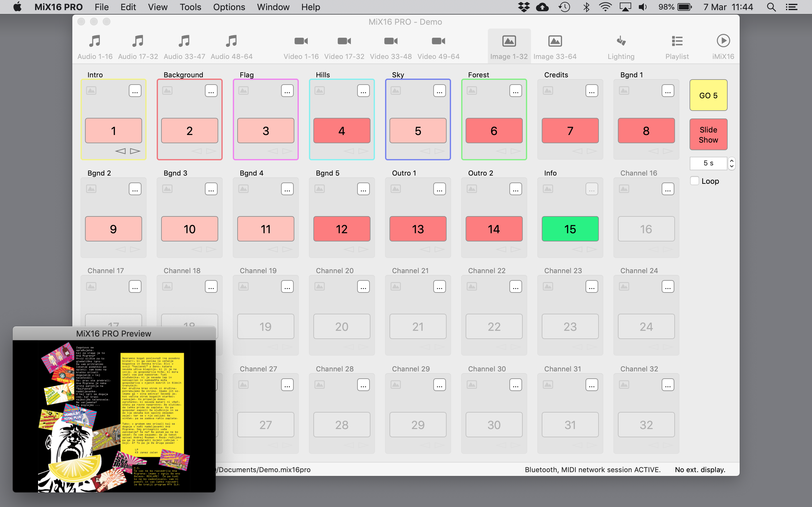This screenshot has width=812, height=507.
Task: Open options menu for Background channel
Action: click(211, 91)
